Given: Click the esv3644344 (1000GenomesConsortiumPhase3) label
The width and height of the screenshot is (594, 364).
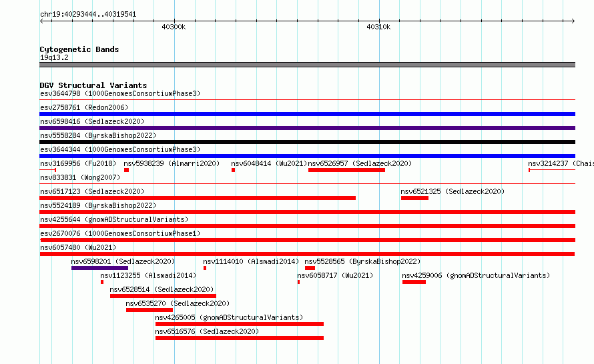Looking at the screenshot, I should (120, 149).
